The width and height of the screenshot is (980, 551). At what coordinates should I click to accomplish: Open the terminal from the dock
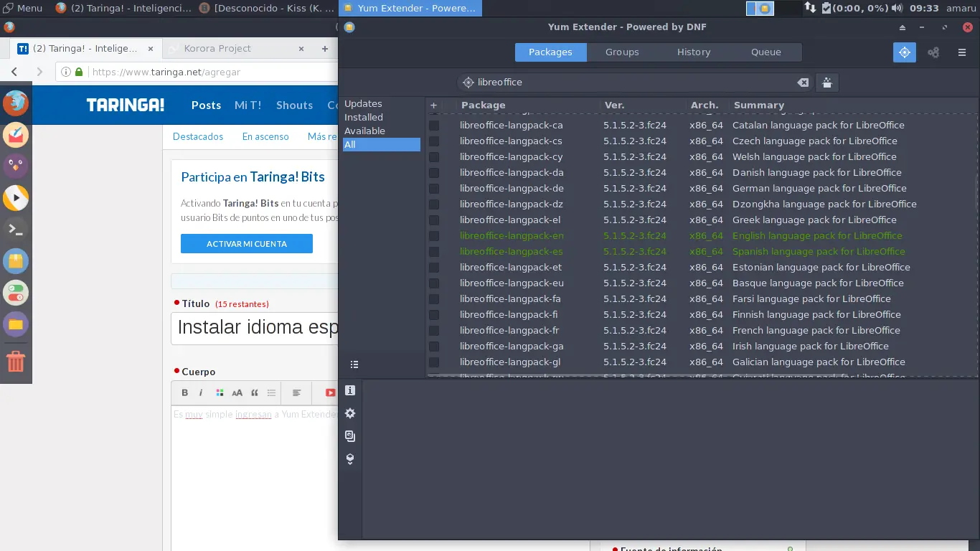click(16, 230)
